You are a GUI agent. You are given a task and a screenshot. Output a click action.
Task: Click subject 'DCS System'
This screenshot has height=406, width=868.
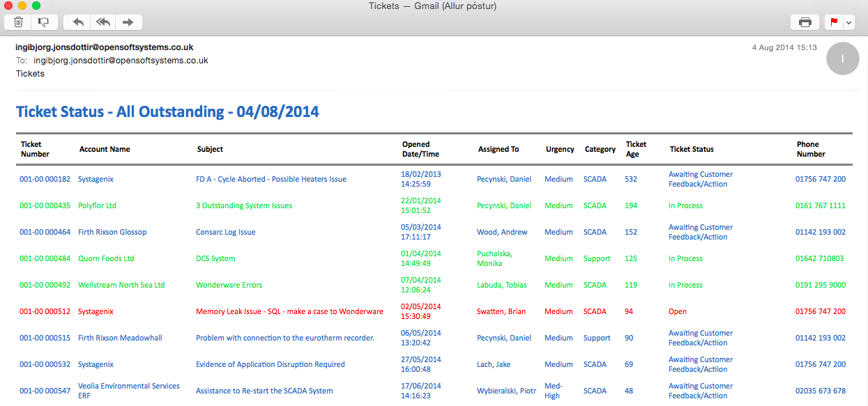pos(215,258)
